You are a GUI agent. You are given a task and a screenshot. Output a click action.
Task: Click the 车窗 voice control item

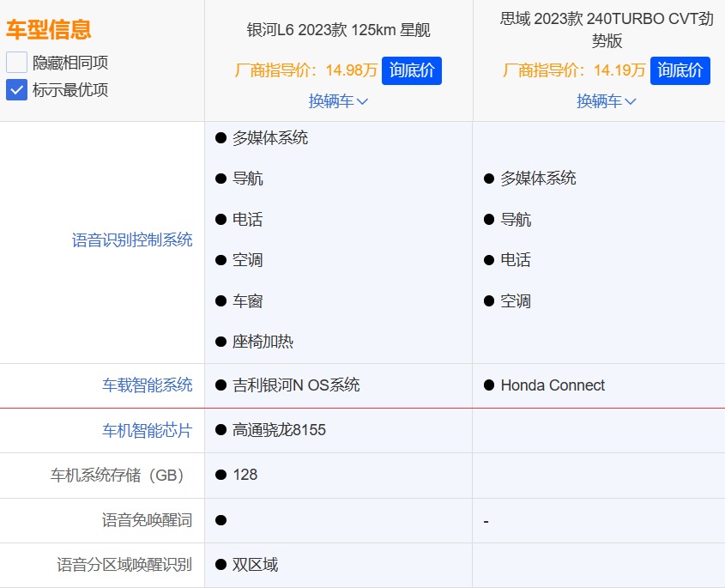(247, 301)
